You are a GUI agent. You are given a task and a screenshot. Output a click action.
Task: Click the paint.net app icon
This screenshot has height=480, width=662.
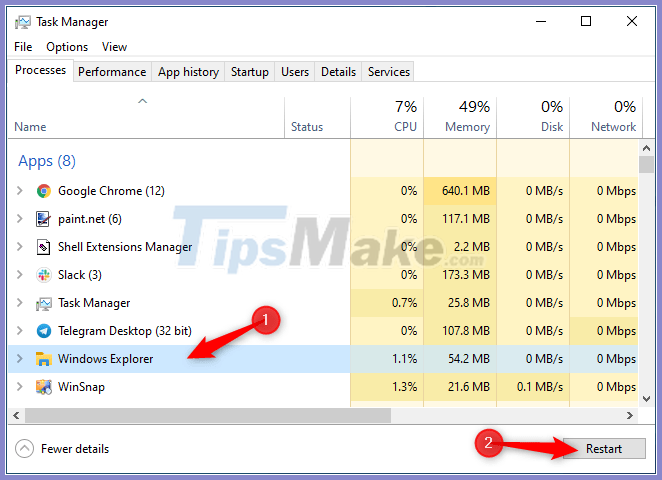[43, 219]
